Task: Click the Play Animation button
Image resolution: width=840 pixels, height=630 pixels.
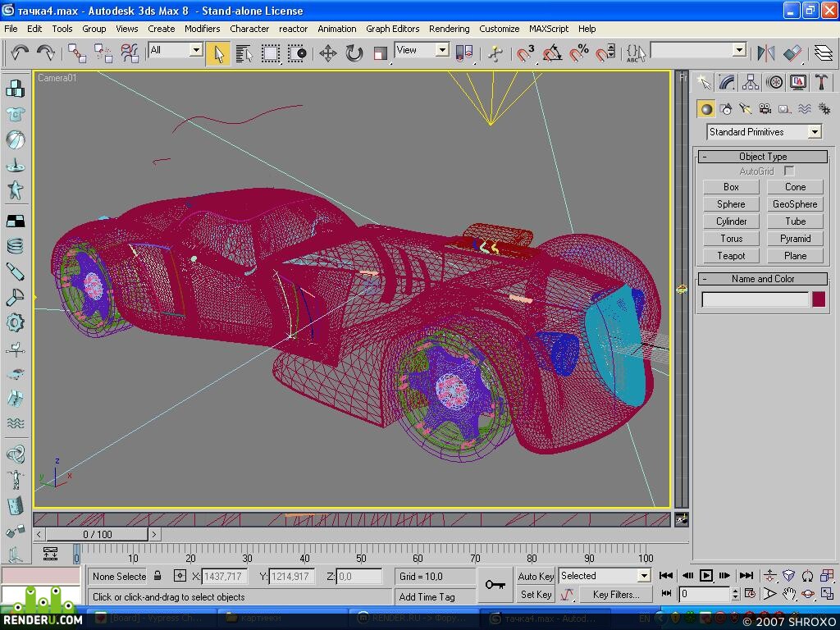Action: tap(706, 575)
